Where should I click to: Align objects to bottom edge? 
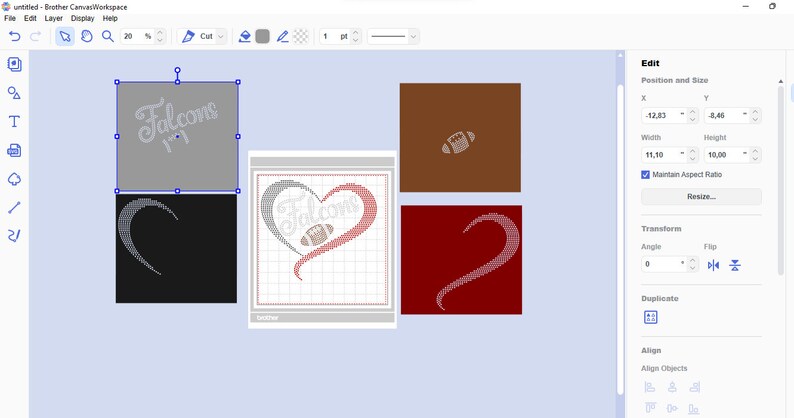click(x=694, y=408)
